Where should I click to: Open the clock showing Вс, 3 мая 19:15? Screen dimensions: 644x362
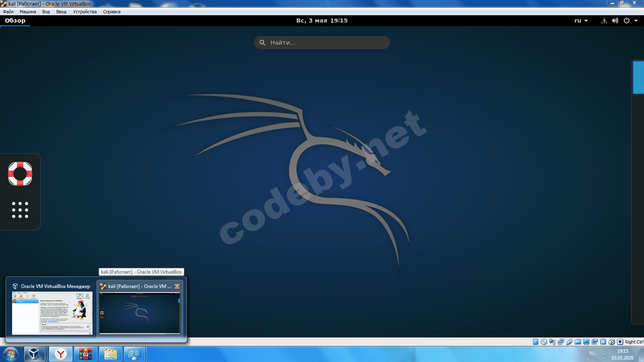pyautogui.click(x=322, y=21)
